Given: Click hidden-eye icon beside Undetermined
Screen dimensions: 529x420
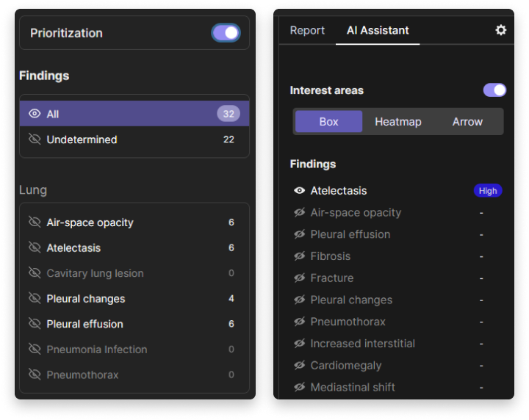Looking at the screenshot, I should point(34,140).
